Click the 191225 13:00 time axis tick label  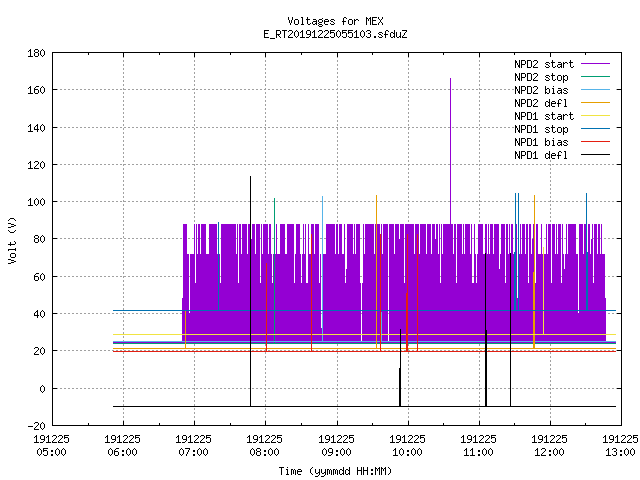620,445
